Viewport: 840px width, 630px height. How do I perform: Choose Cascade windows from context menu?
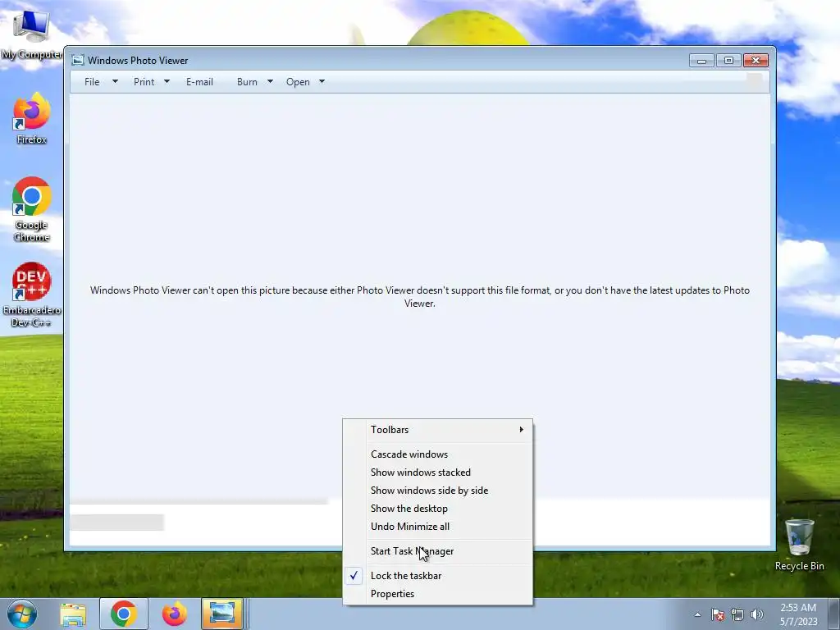438,454
